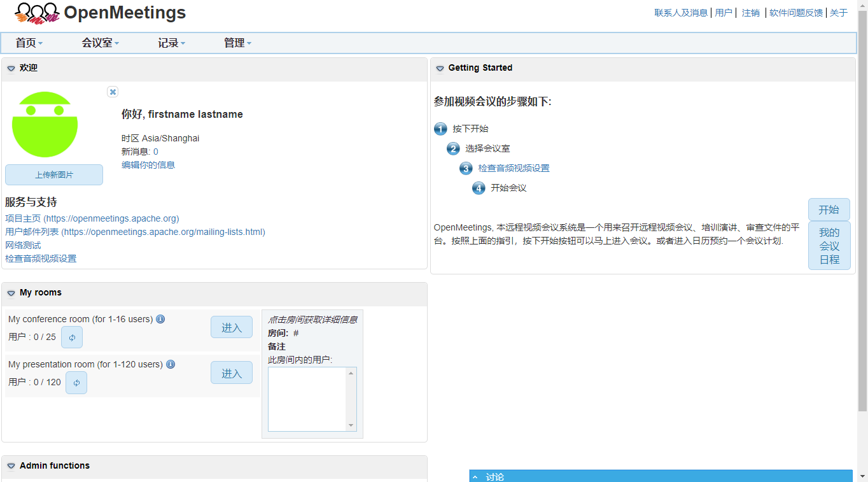Click the 用户 : 0 / 120 text
Viewport: 868px width, 482px height.
click(x=34, y=382)
